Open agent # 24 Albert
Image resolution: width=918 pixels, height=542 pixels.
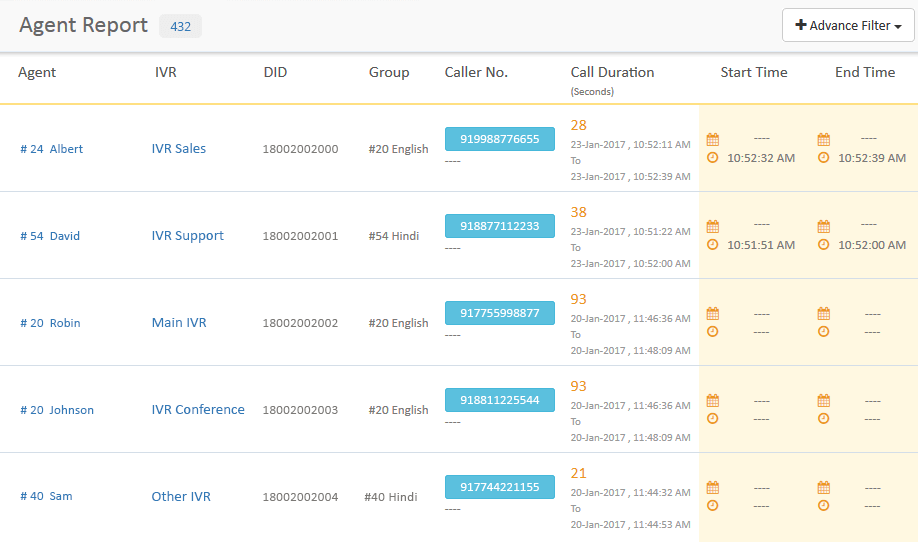tap(52, 149)
